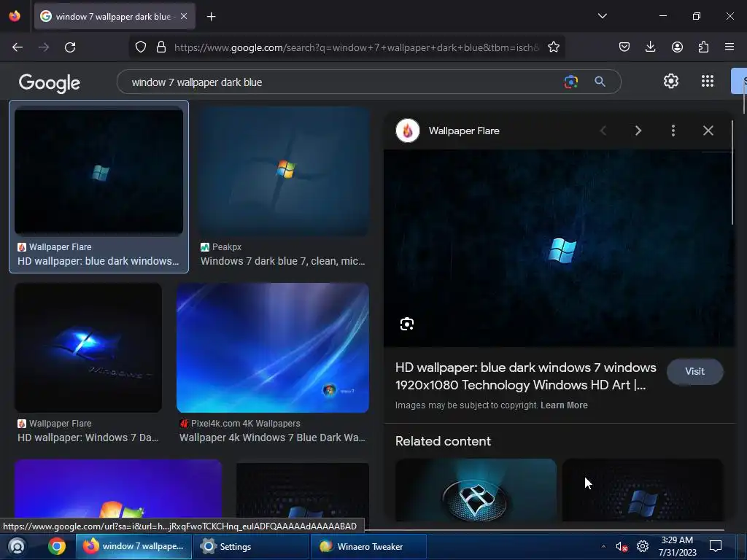Viewport: 747px width, 560px height.
Task: Open a new browser tab
Action: tap(211, 17)
